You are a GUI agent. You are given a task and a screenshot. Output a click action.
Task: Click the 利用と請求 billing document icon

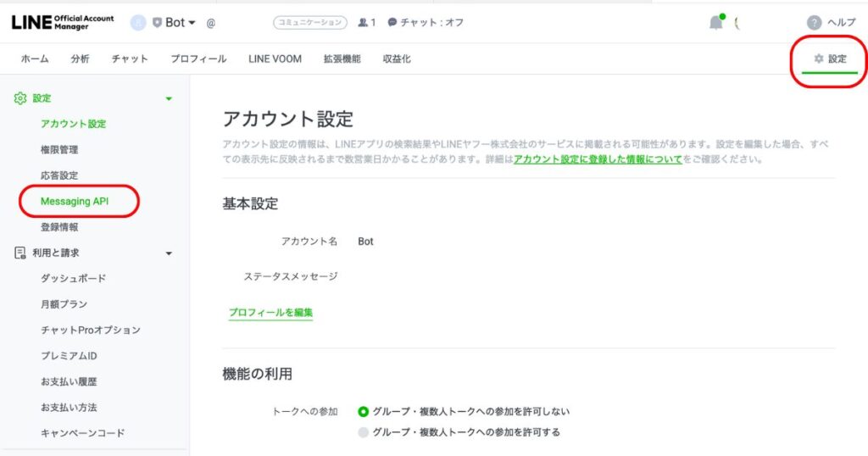pyautogui.click(x=20, y=253)
